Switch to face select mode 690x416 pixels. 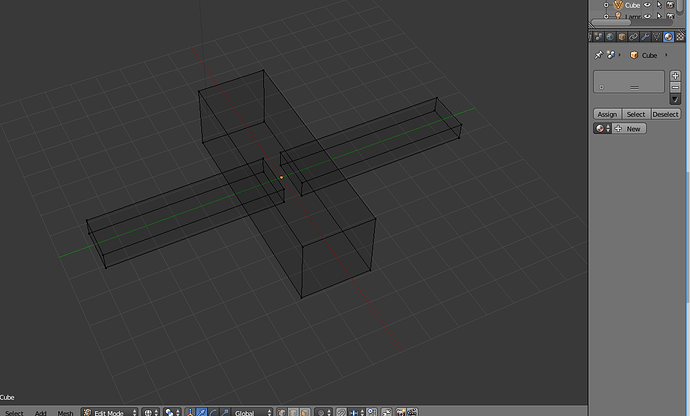[x=305, y=412]
